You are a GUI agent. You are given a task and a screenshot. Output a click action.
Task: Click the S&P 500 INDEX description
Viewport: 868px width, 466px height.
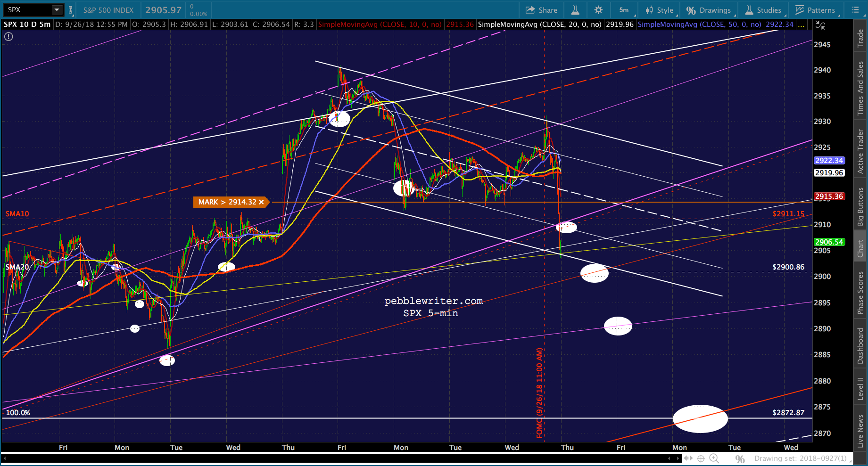tap(108, 10)
